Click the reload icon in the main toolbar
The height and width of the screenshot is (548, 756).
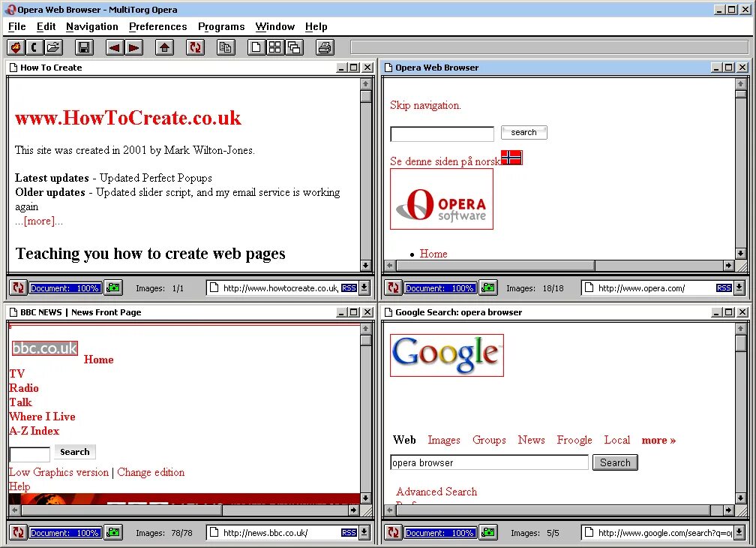click(x=195, y=47)
